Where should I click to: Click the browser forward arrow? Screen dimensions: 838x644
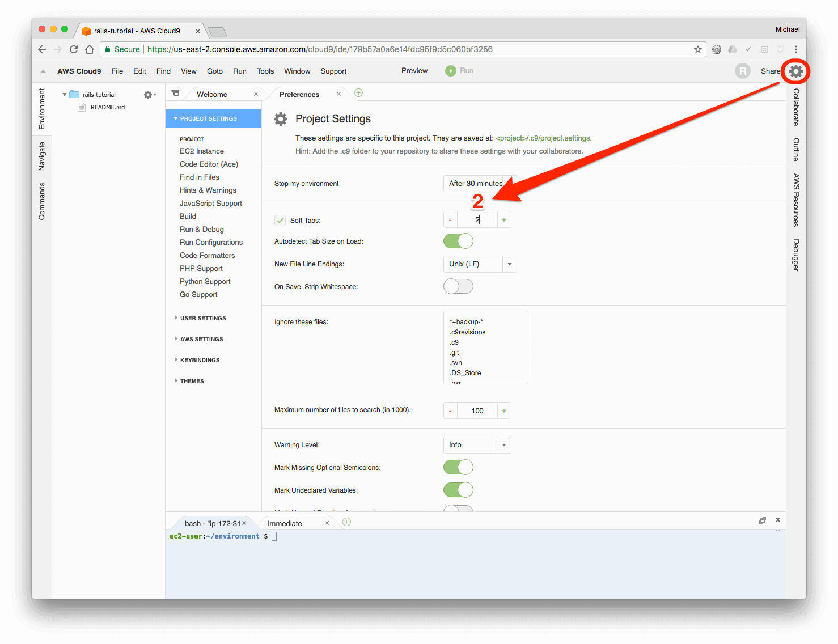click(x=58, y=49)
